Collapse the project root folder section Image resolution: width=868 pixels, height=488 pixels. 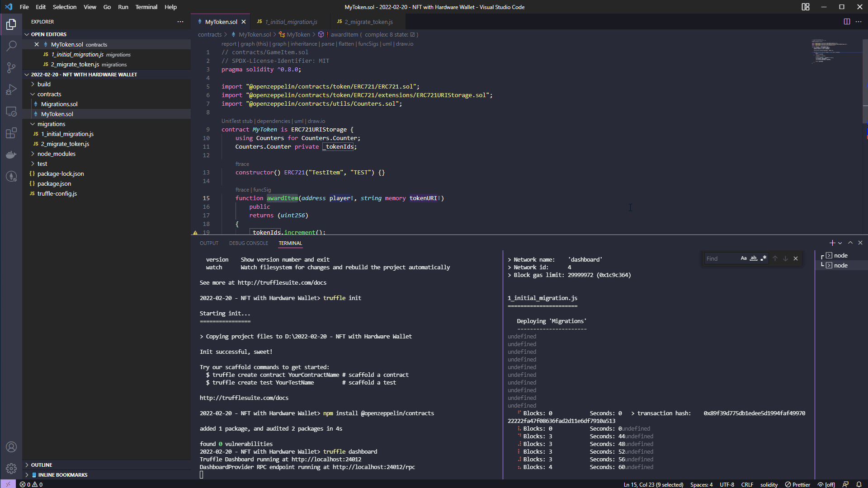84,75
